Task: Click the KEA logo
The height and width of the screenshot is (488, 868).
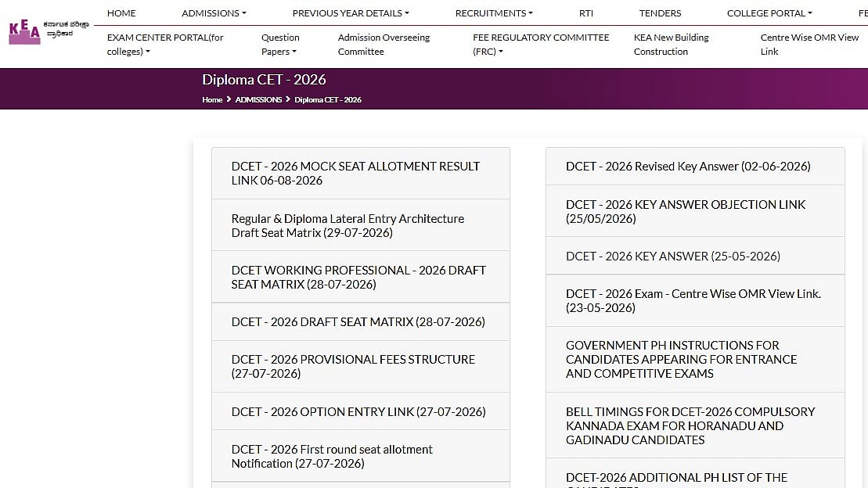Action: coord(49,31)
